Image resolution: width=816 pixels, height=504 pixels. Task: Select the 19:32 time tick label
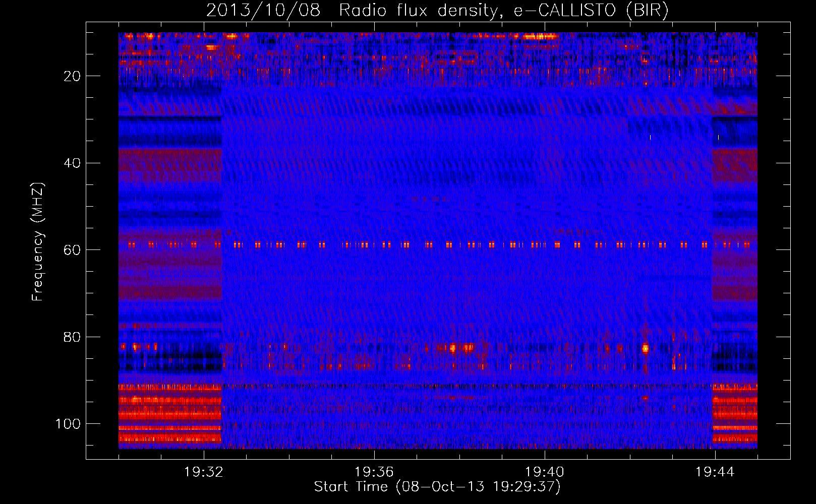coord(203,472)
